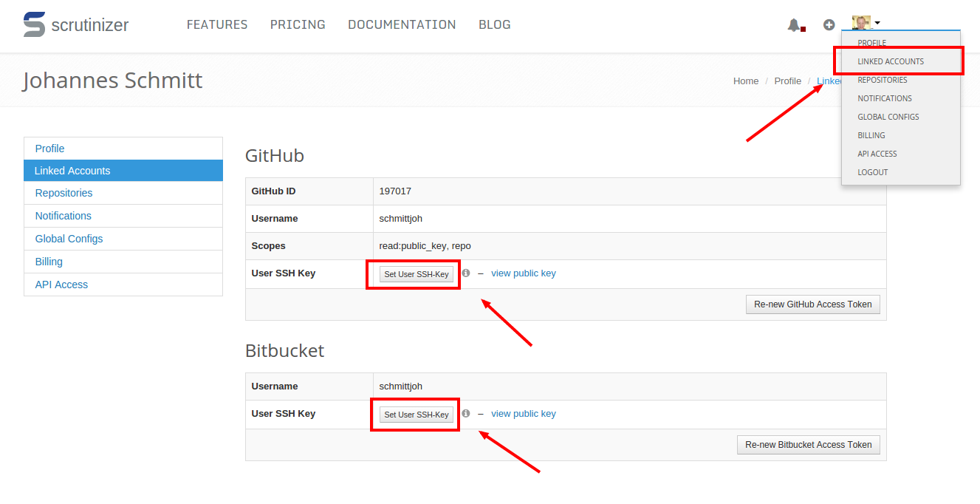Open Notifications in the left sidebar
Viewport: 980px width, 504px height.
tap(123, 216)
